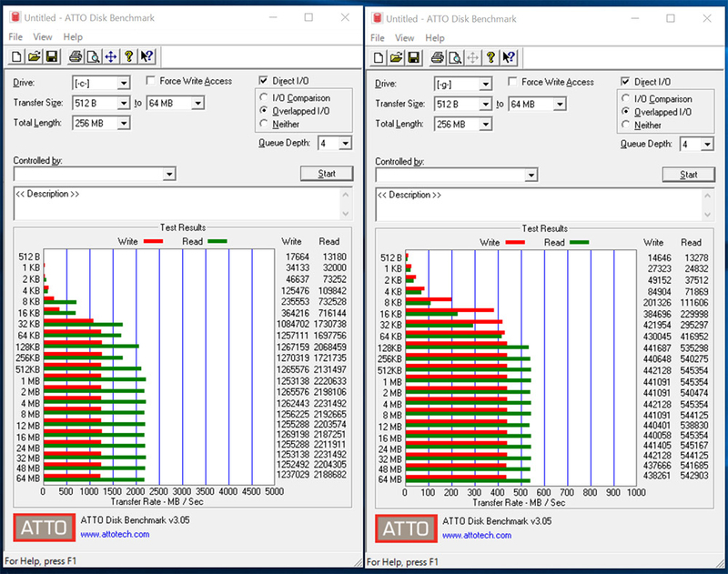Select Overlapped I/O radio in right window
The width and height of the screenshot is (728, 574).
626,111
